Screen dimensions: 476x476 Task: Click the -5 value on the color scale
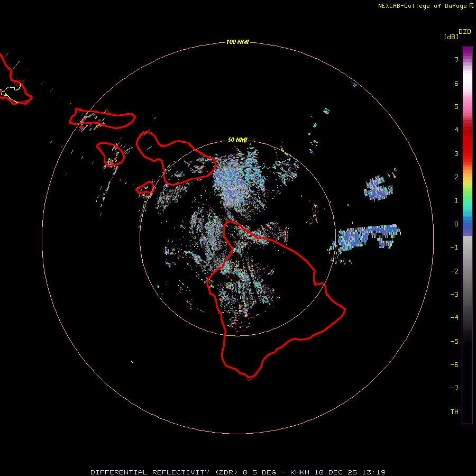pyautogui.click(x=454, y=342)
